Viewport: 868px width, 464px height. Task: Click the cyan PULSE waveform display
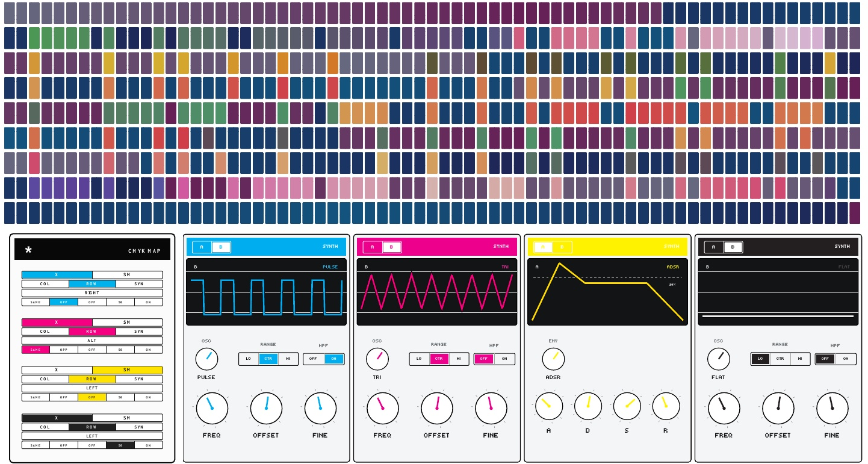pyautogui.click(x=267, y=292)
